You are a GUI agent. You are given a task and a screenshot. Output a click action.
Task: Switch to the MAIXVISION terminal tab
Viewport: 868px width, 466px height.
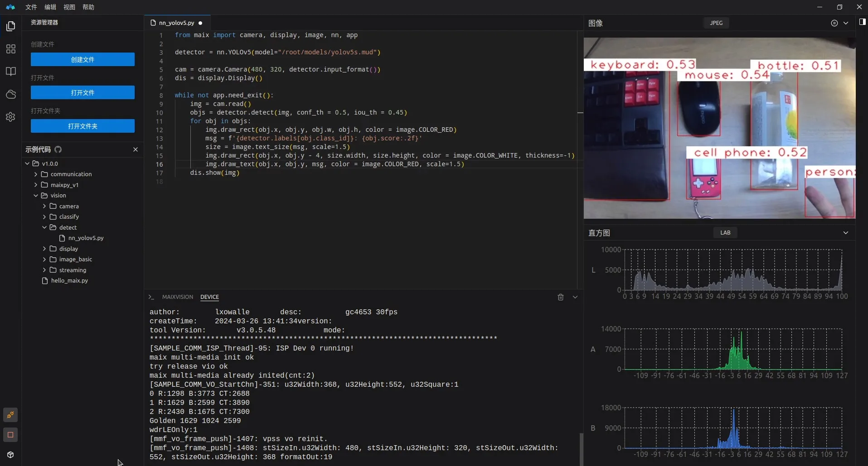coord(177,297)
